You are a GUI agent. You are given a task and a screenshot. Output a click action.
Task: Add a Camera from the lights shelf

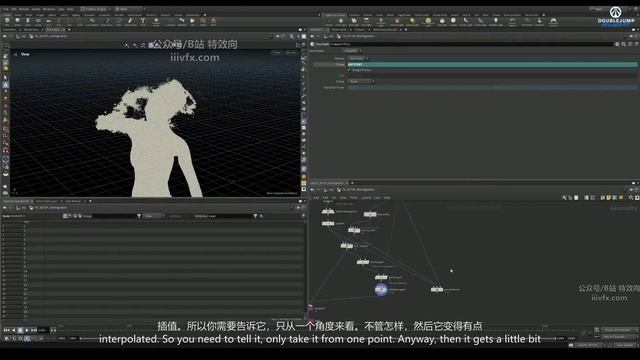point(329,21)
